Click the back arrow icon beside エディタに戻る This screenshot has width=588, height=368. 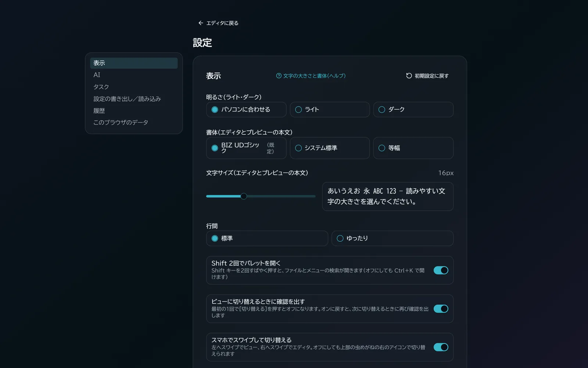pos(201,23)
